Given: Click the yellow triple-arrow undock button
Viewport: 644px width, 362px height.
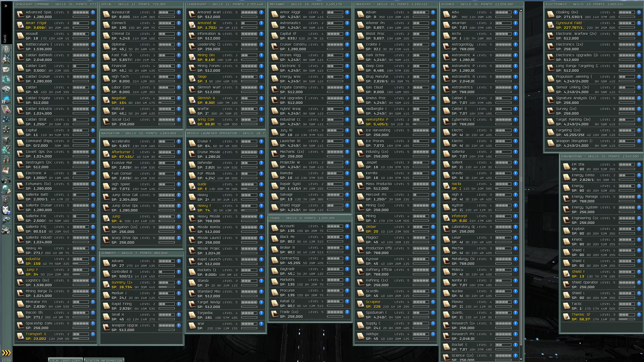Looking at the screenshot, I should 6,353.
